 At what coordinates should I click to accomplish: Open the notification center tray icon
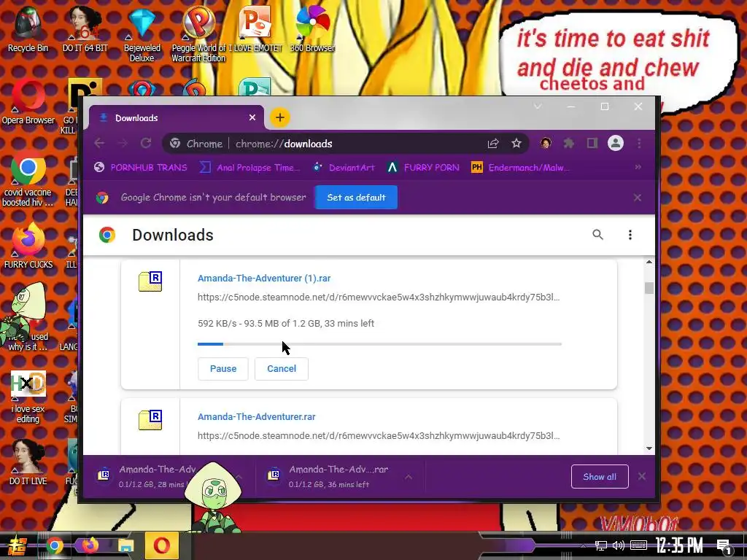(x=724, y=547)
